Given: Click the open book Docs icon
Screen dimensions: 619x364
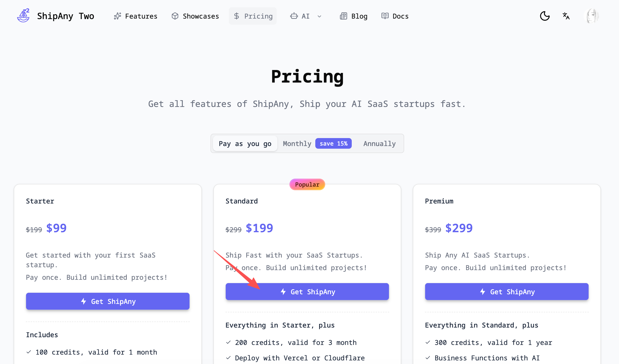Looking at the screenshot, I should click(385, 16).
